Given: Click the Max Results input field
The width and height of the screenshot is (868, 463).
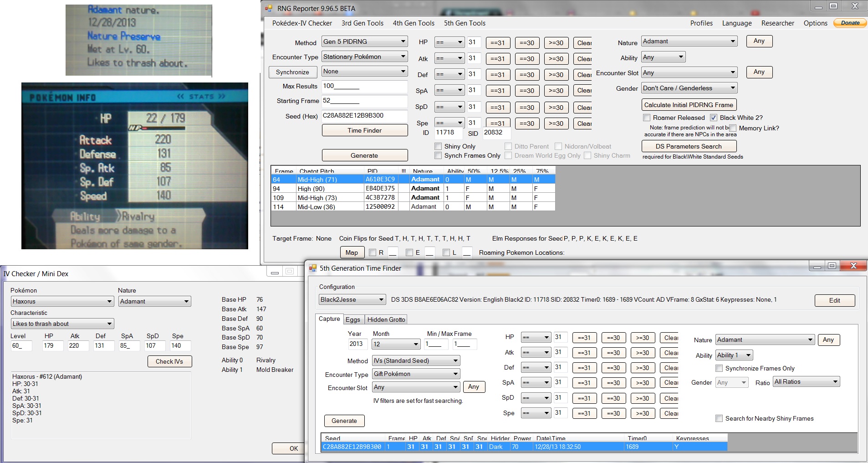Looking at the screenshot, I should tap(364, 86).
